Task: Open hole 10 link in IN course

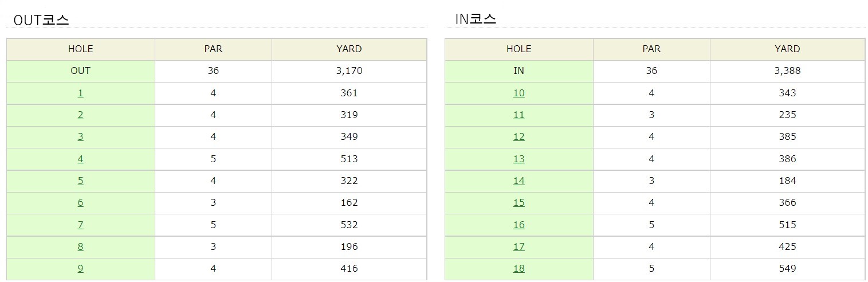Action: [x=519, y=93]
